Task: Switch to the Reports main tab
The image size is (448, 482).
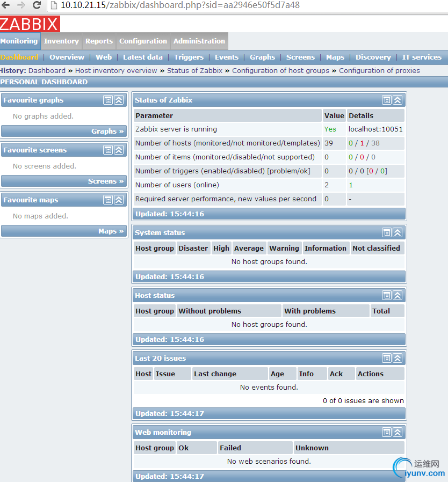Action: [x=99, y=41]
